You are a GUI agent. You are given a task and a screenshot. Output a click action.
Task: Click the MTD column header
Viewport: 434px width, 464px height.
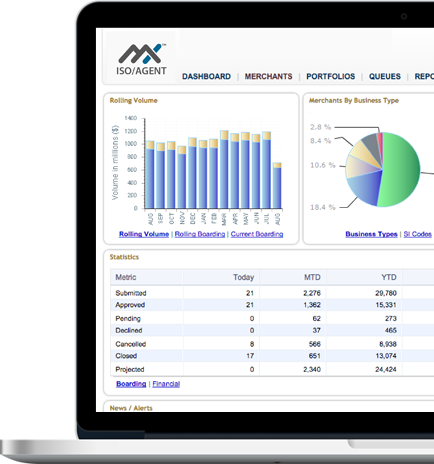(312, 277)
